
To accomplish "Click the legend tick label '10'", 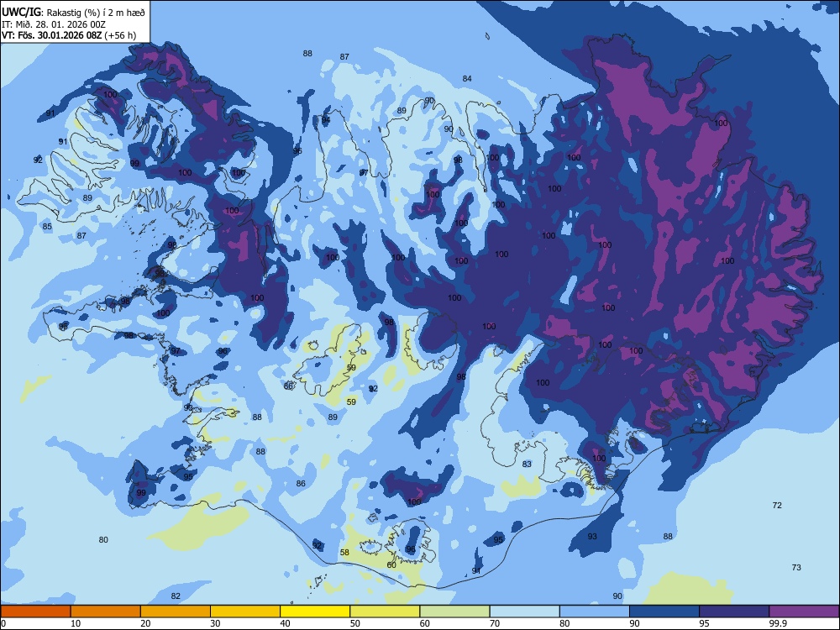I will coord(76,623).
